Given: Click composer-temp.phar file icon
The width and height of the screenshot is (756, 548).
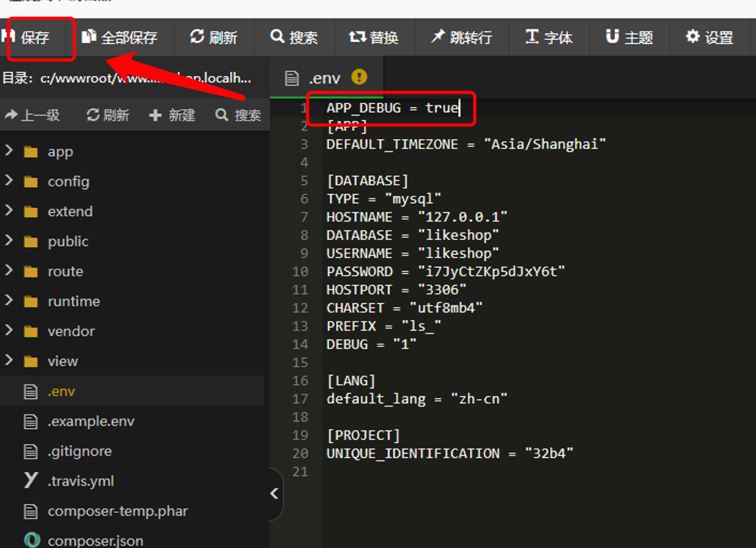Looking at the screenshot, I should point(31,512).
